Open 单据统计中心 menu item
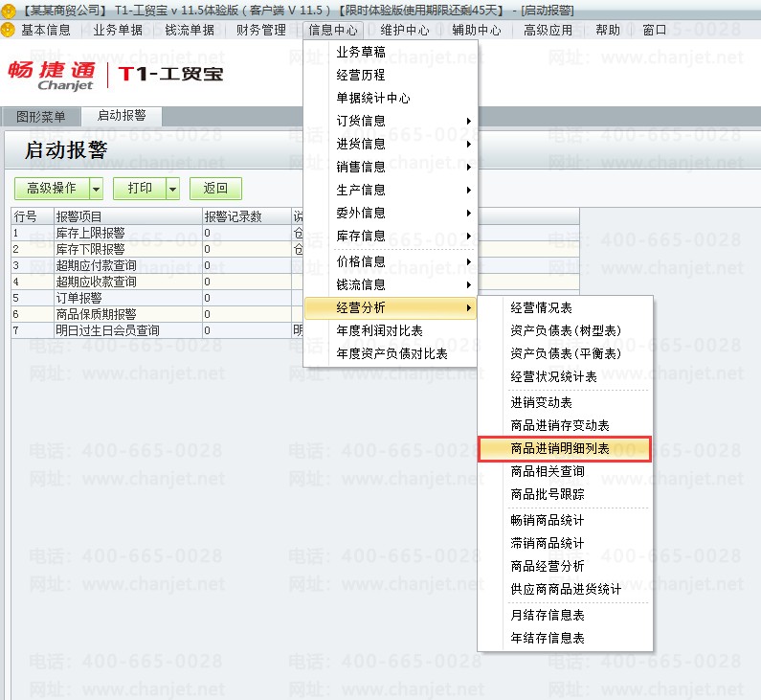761x700 pixels. click(390, 98)
